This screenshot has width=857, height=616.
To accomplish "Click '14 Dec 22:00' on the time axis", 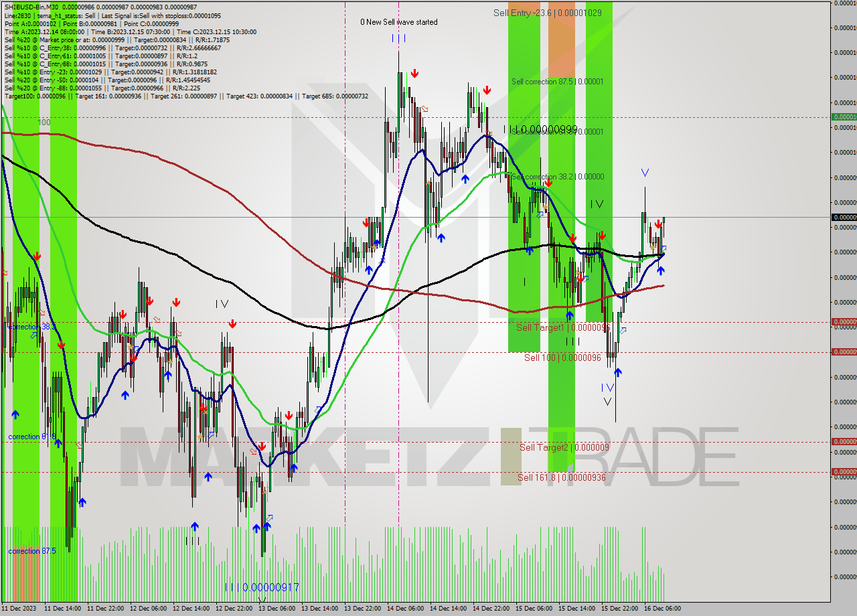I will (491, 609).
